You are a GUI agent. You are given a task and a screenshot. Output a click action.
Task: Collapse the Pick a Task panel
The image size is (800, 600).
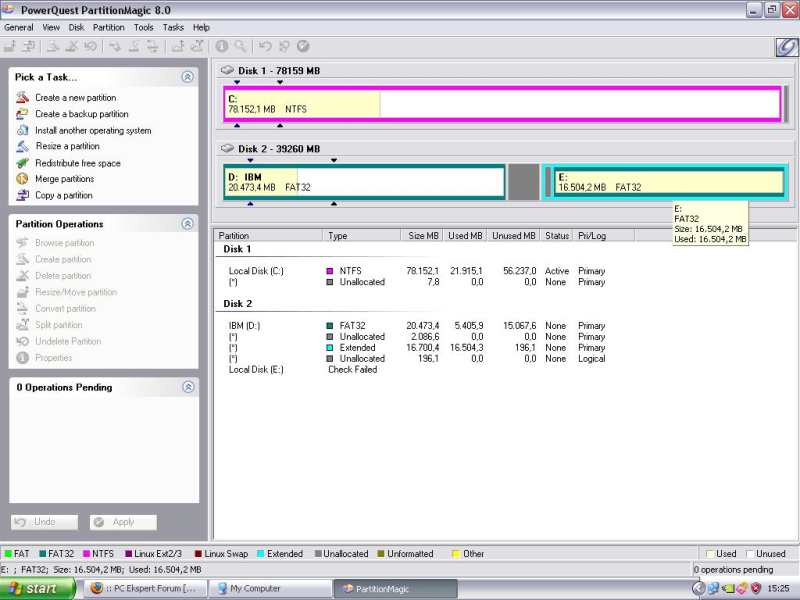tap(187, 77)
